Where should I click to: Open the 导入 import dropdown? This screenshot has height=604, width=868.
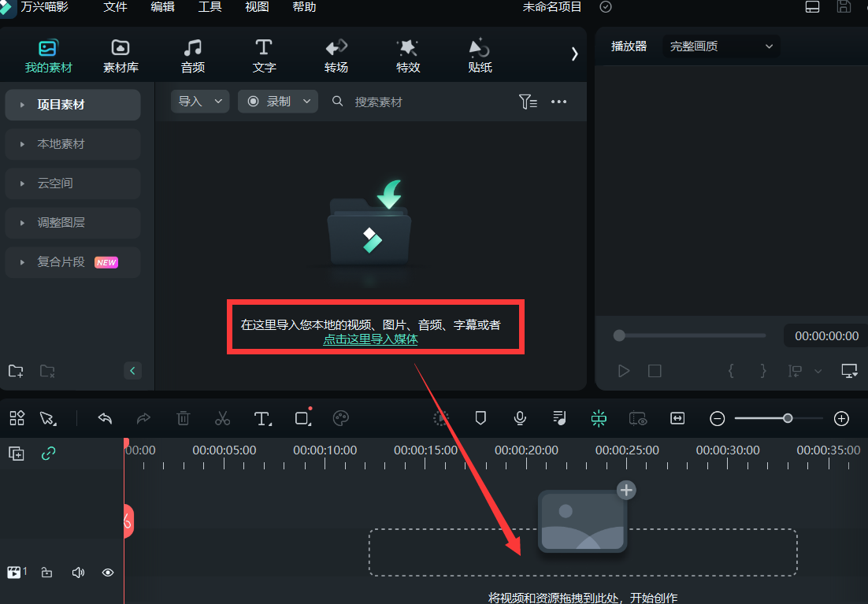pos(200,102)
